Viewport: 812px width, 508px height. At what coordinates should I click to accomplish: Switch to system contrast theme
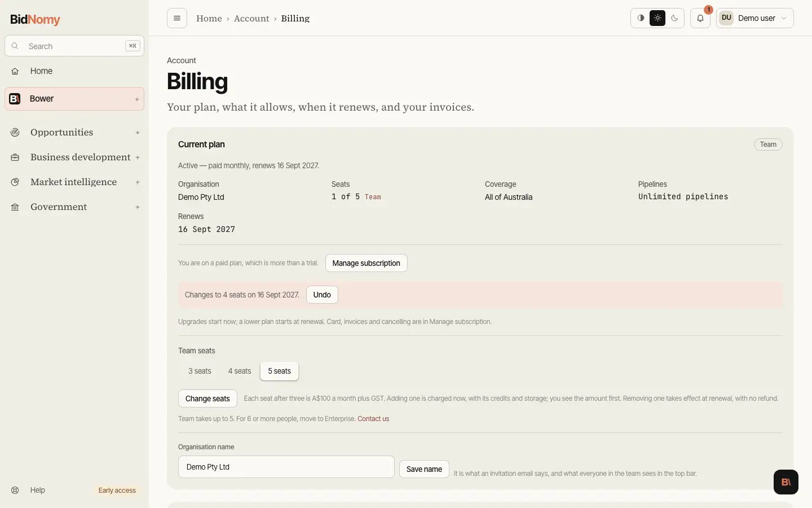click(x=641, y=18)
